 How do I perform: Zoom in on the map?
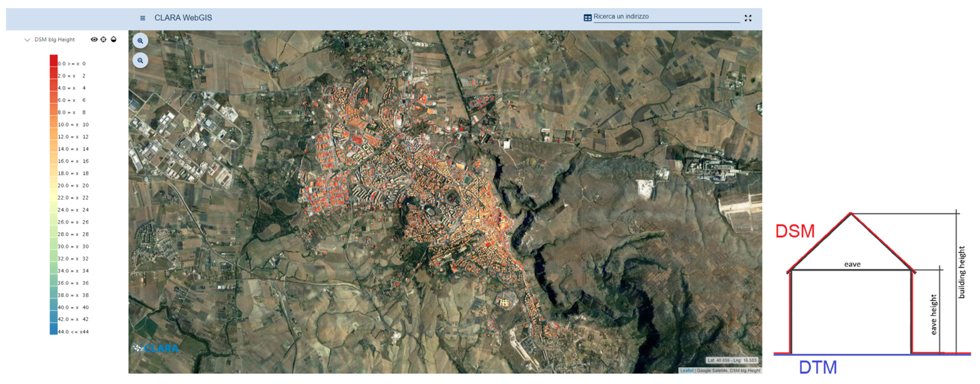141,41
